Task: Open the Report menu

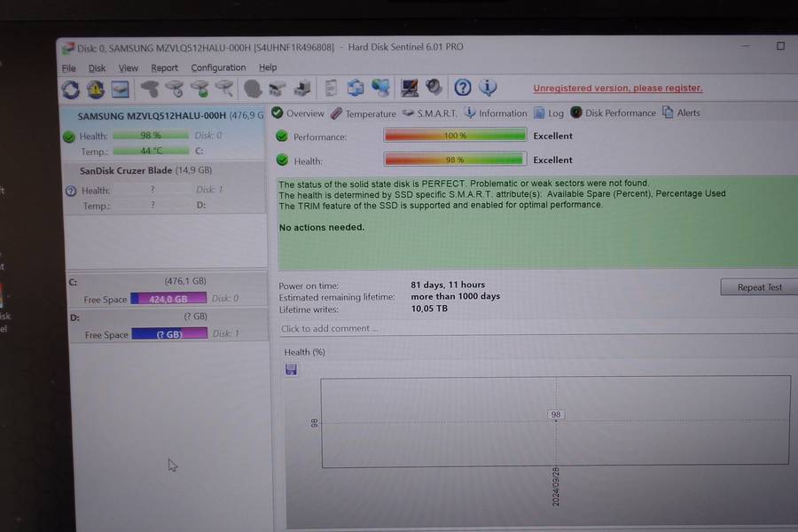Action: (x=164, y=67)
